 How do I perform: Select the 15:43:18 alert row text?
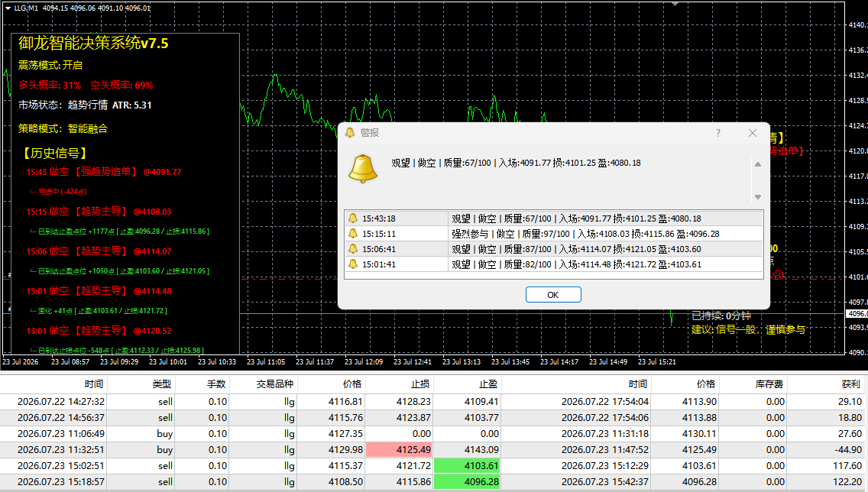tap(576, 218)
